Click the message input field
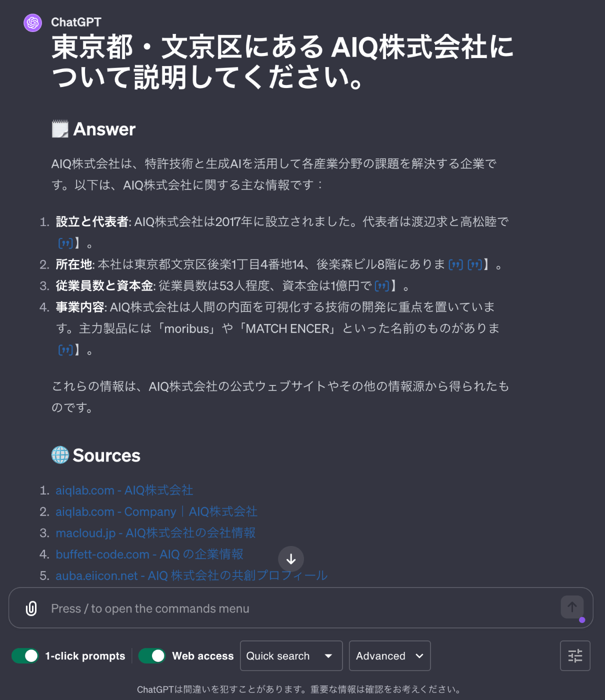Screen dimensions: 605x700 pos(300,608)
